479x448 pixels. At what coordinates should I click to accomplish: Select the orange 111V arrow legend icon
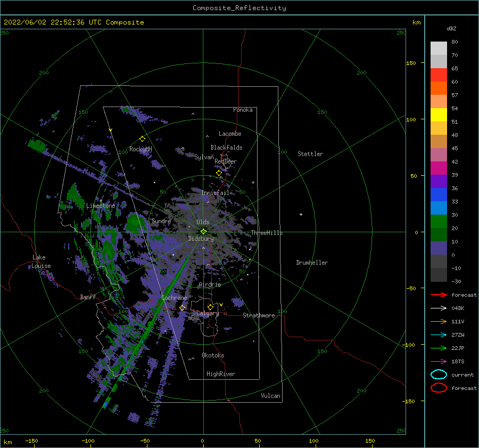(x=439, y=321)
